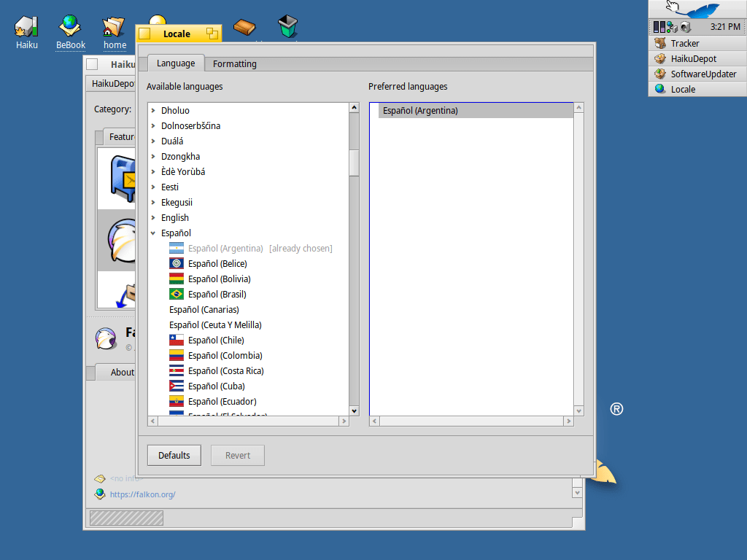747x560 pixels.
Task: Select the mailbox package thumbnail in HaikuDepot
Action: point(123,179)
